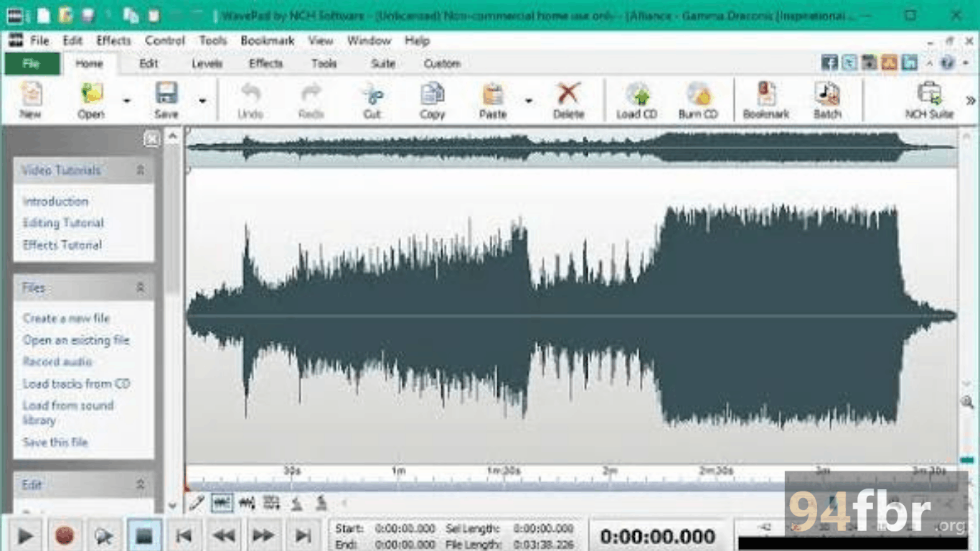Click the Save this file link
Screen dimensions: 980x551
pyautogui.click(x=55, y=443)
